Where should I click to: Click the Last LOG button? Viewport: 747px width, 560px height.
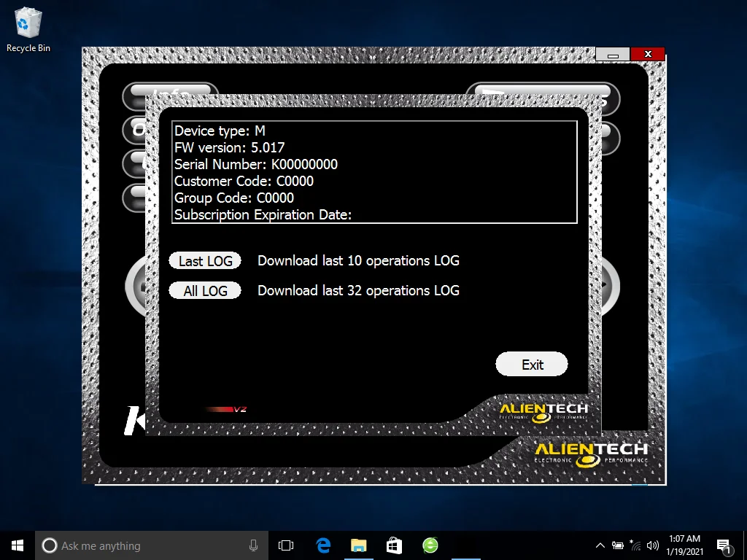[205, 261]
